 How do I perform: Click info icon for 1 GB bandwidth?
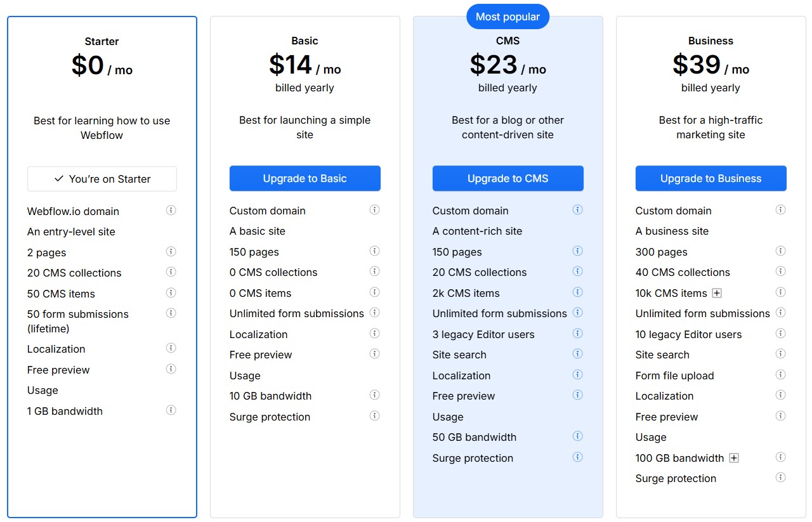171,410
